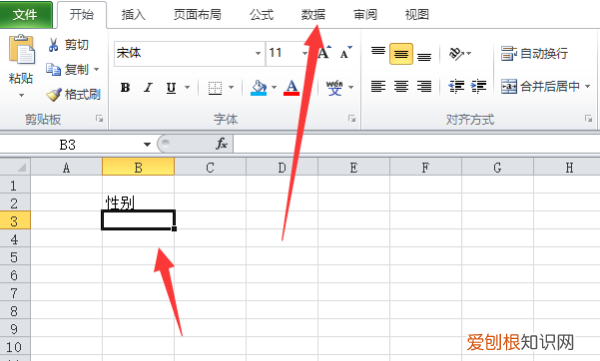Switch to the 公式 Formulas tab
The image size is (600, 361).
click(261, 15)
